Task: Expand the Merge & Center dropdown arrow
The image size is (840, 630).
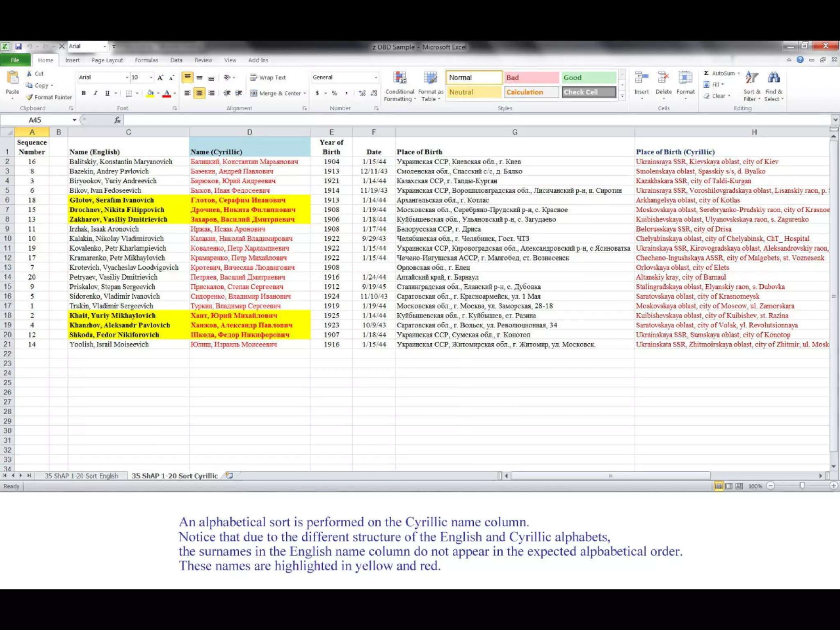Action: point(305,94)
